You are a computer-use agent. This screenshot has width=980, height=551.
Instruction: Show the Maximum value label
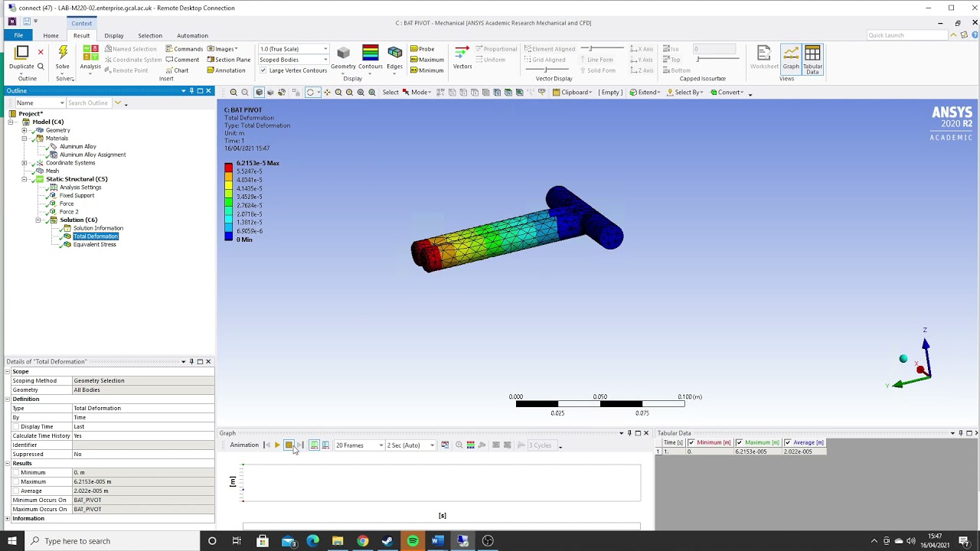(427, 60)
